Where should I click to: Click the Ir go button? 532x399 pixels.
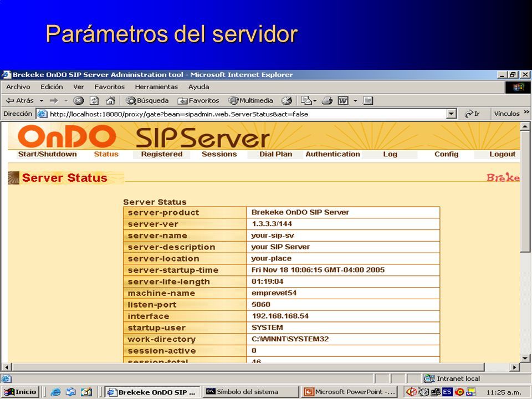pos(473,114)
